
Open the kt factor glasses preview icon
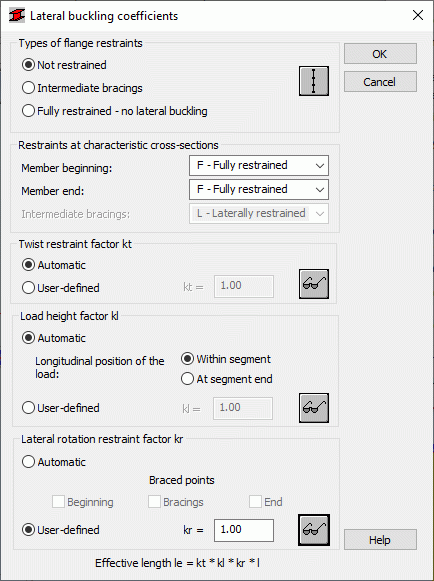click(x=314, y=284)
